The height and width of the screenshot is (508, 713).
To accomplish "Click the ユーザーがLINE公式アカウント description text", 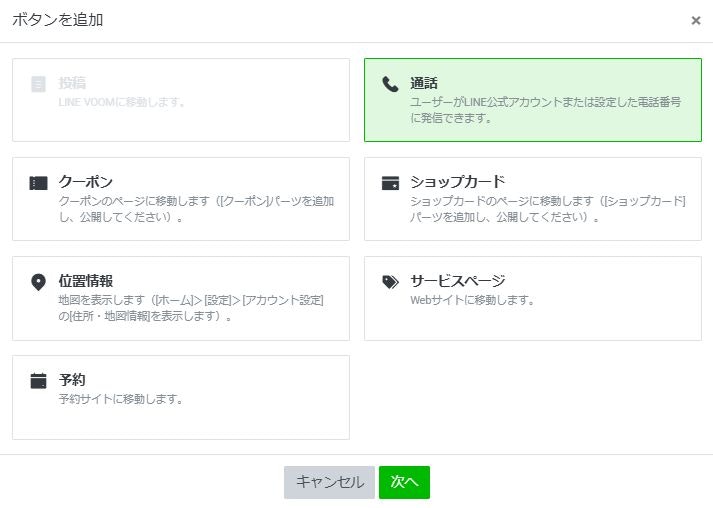I will pos(546,110).
